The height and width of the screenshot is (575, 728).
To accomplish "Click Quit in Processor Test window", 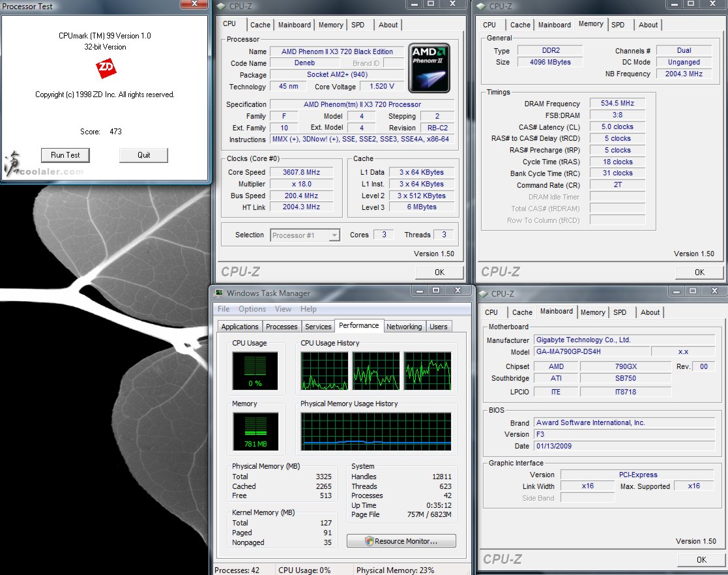I will tap(143, 155).
